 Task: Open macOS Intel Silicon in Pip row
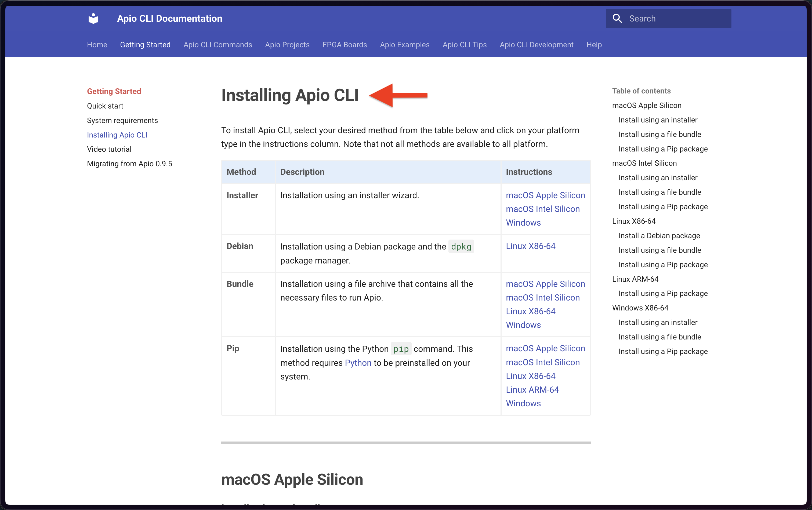(x=543, y=362)
